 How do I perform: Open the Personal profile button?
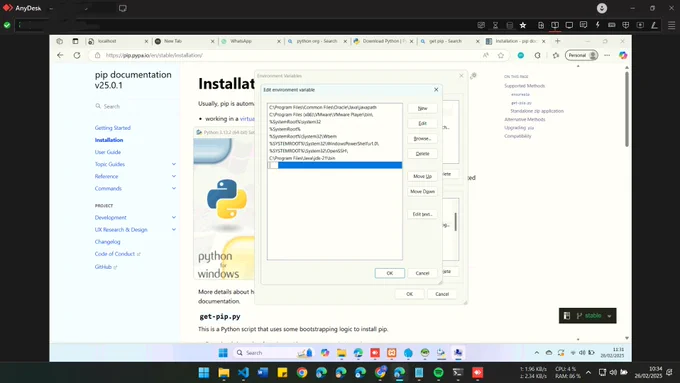(582, 55)
